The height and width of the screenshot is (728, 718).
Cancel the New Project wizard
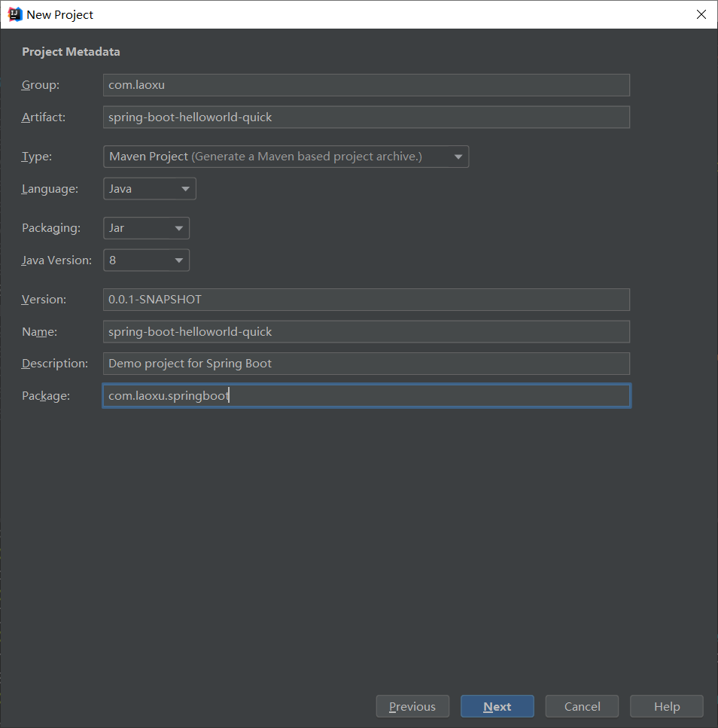tap(582, 706)
